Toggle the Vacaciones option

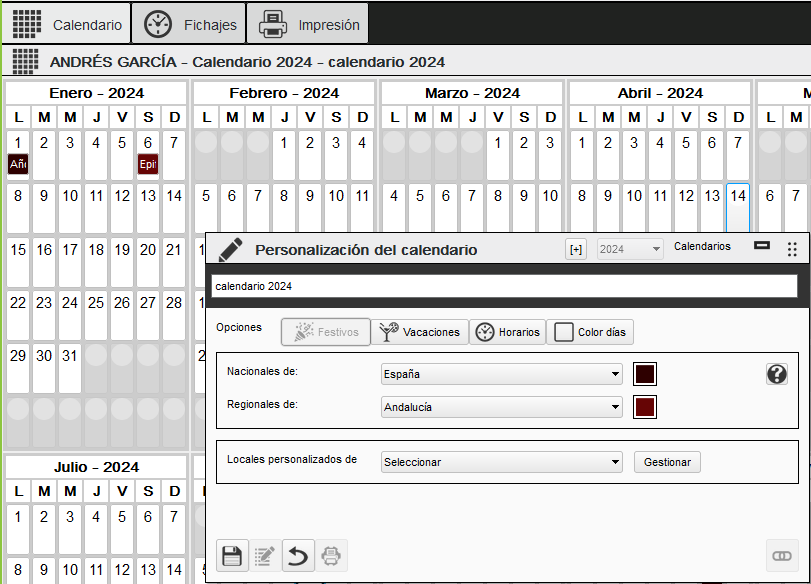(420, 332)
